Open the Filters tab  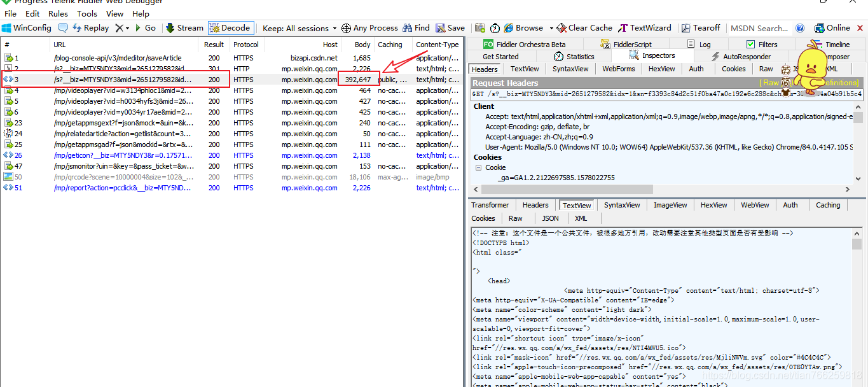click(762, 45)
